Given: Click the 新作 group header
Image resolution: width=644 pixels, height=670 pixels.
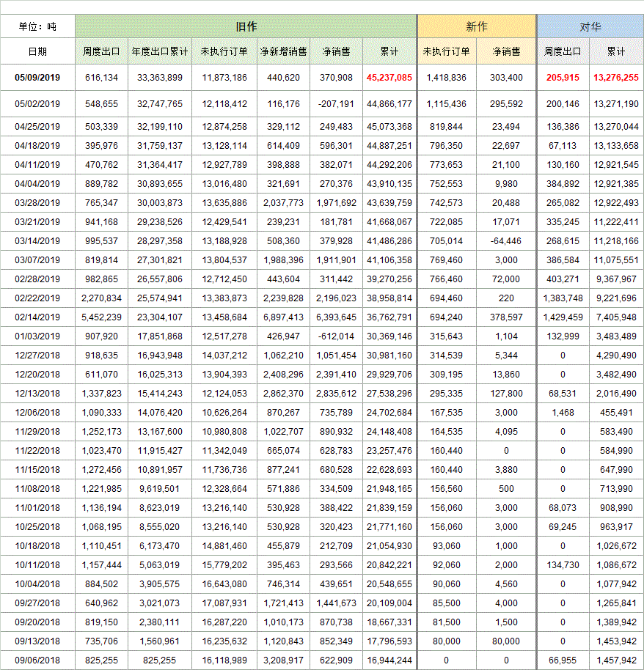Looking at the screenshot, I should (477, 26).
